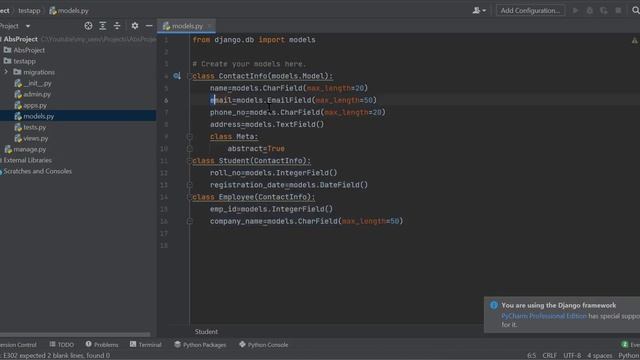Click the Run with Coverage icon
Viewport: 640px width, 360px height.
click(x=604, y=11)
